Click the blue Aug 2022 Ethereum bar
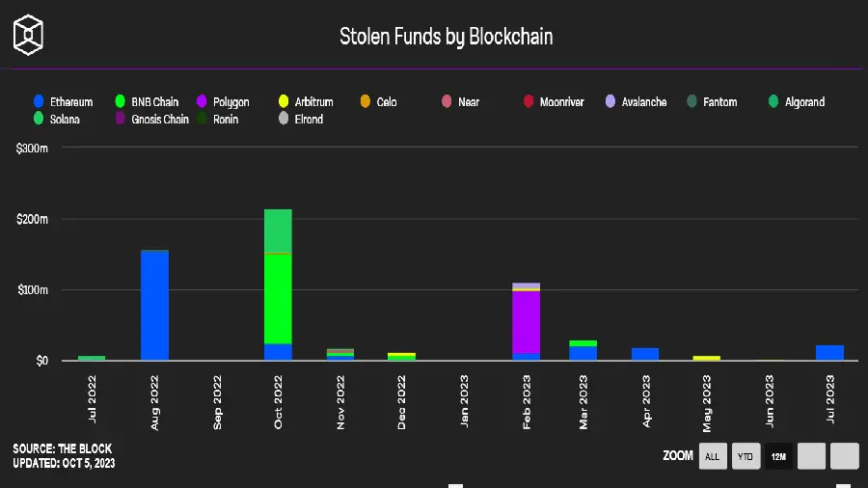The height and width of the screenshot is (488, 868). tap(154, 305)
